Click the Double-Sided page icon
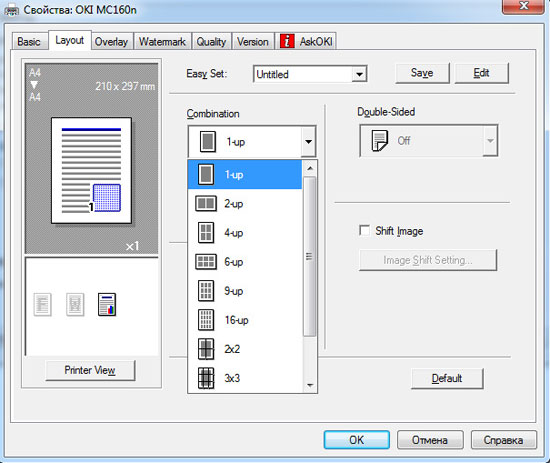The image size is (550, 463). (x=380, y=141)
